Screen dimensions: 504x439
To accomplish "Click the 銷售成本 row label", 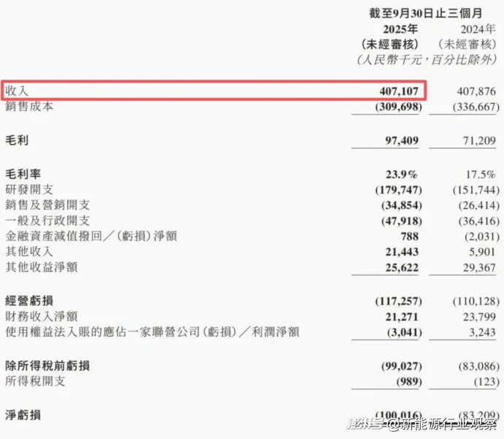I will pyautogui.click(x=29, y=107).
